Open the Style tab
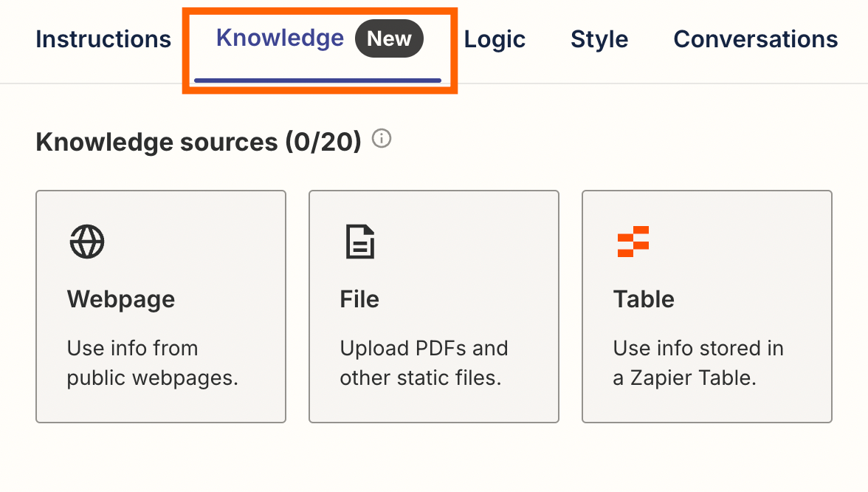Image resolution: width=868 pixels, height=492 pixels. tap(599, 39)
